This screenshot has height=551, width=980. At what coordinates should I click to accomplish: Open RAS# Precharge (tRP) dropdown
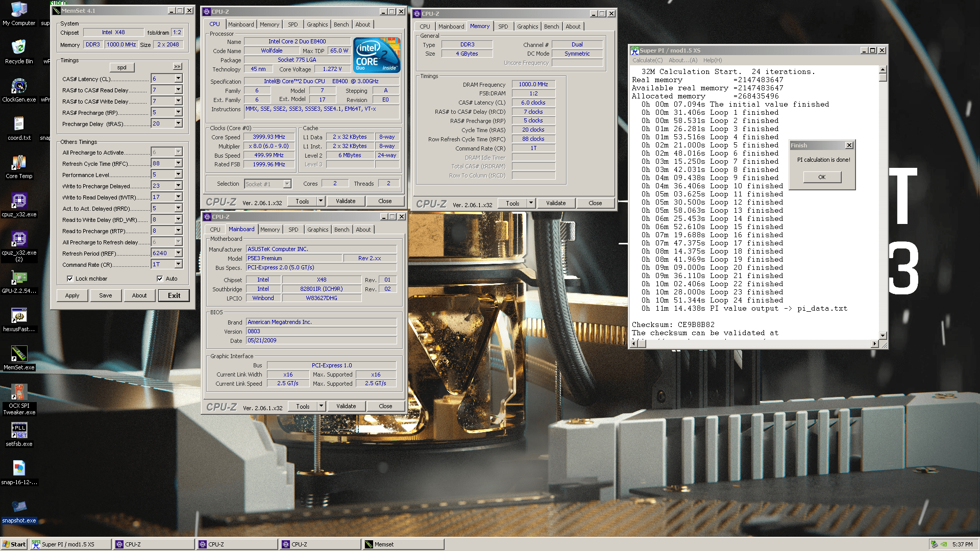click(x=179, y=112)
